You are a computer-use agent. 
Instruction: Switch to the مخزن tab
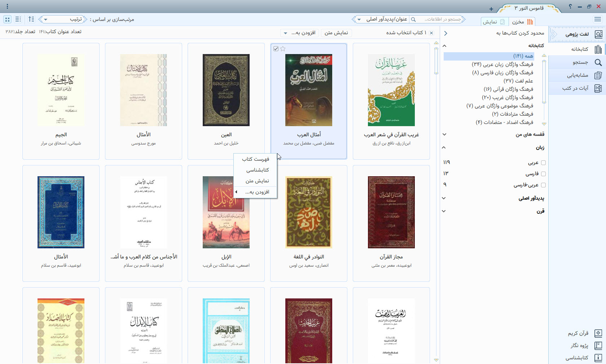[522, 22]
